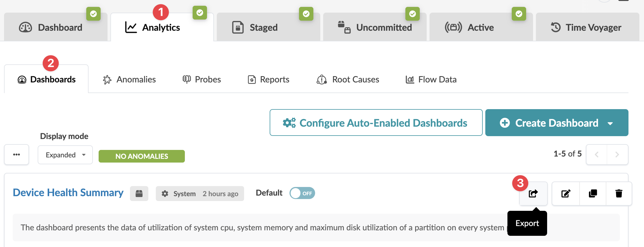Go to next page of dashboards

tap(617, 155)
